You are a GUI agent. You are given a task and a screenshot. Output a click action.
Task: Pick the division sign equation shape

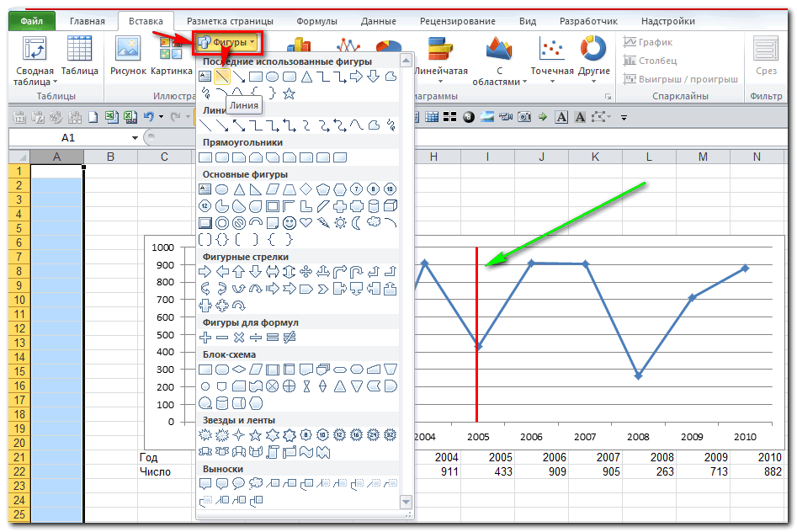(256, 338)
